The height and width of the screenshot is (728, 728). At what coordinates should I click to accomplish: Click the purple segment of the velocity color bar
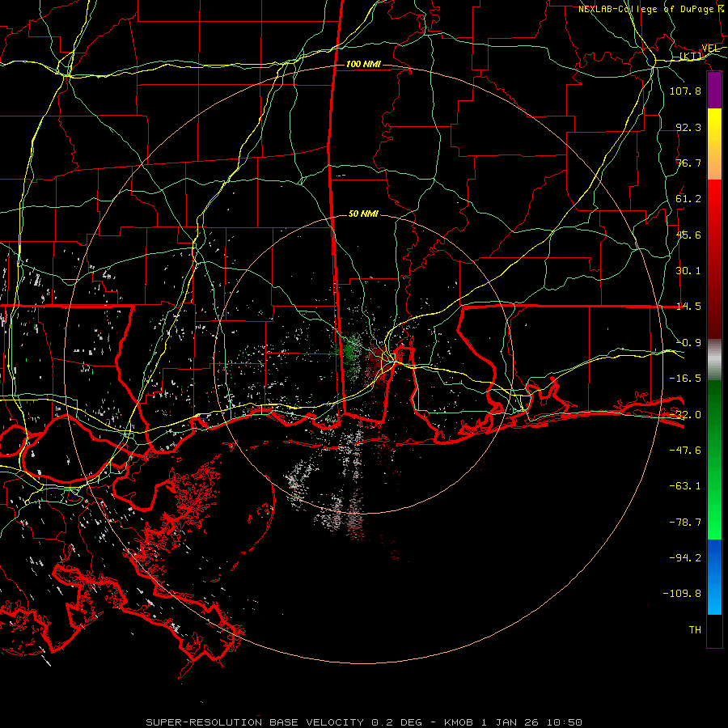point(714,91)
